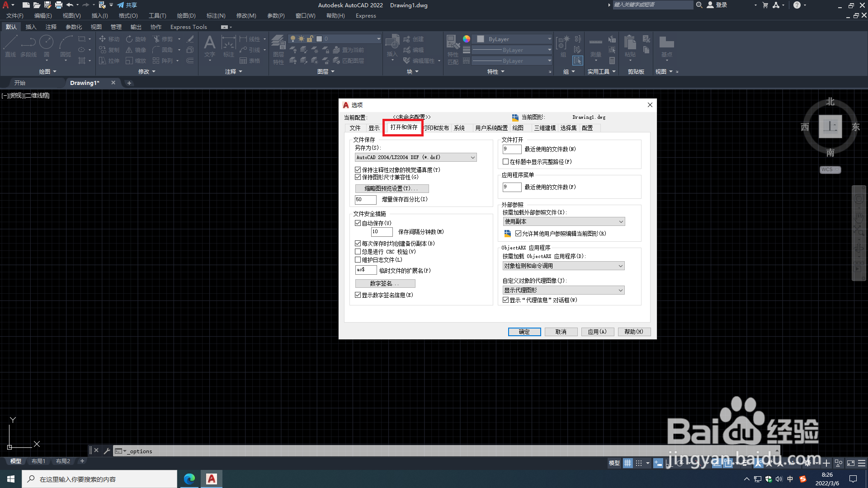
Task: Enable 总是进行 CRC 校验 checkbox
Action: pos(358,252)
